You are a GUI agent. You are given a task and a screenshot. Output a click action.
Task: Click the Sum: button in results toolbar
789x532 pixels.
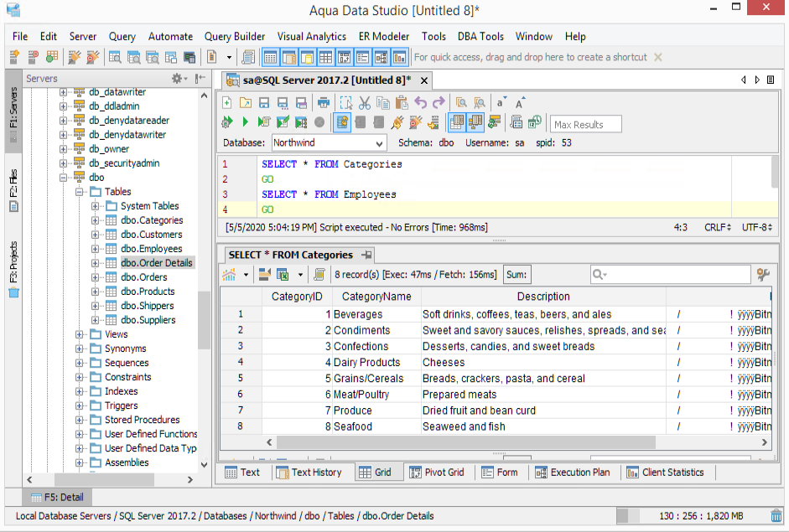coord(516,274)
